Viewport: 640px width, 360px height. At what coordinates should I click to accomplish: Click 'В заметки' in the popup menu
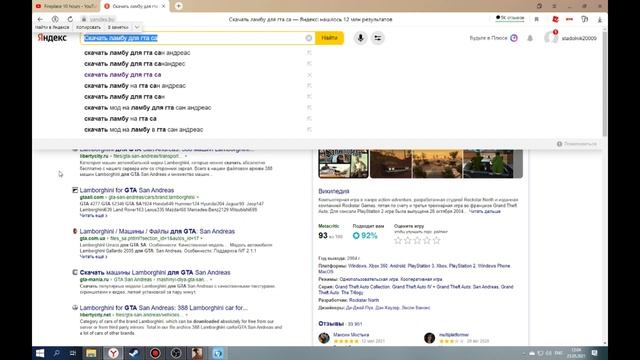(x=118, y=27)
